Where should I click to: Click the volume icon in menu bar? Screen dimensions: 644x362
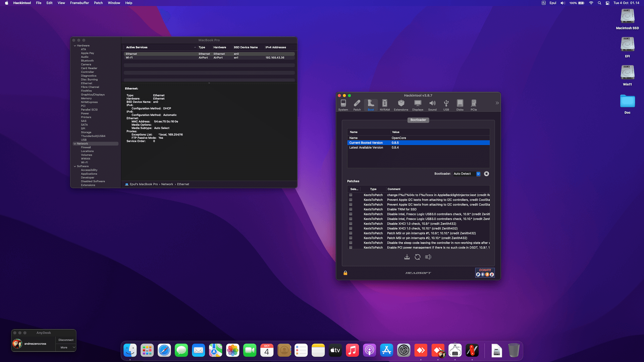pos(562,3)
